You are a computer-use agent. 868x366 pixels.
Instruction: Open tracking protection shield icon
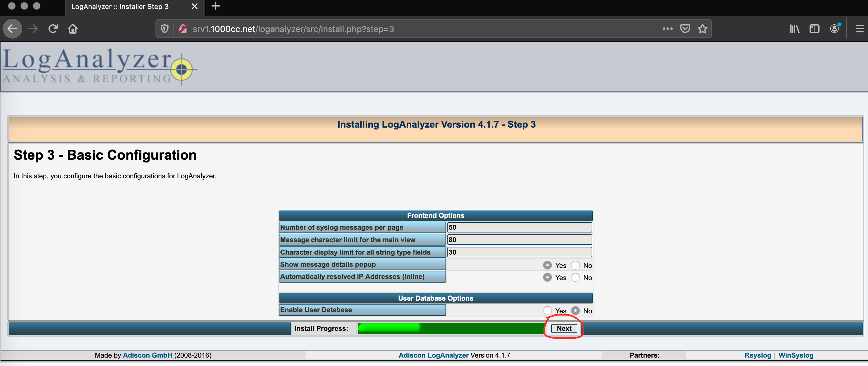pyautogui.click(x=164, y=29)
